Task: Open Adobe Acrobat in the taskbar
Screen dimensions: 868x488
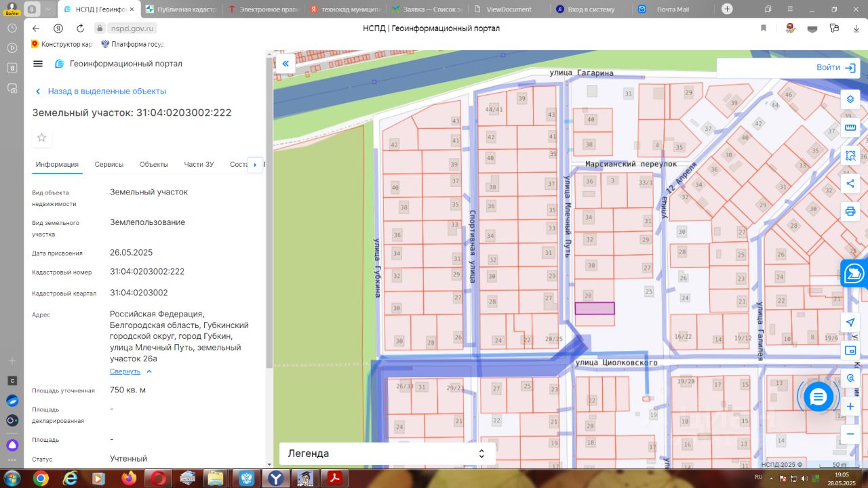Action: point(334,479)
